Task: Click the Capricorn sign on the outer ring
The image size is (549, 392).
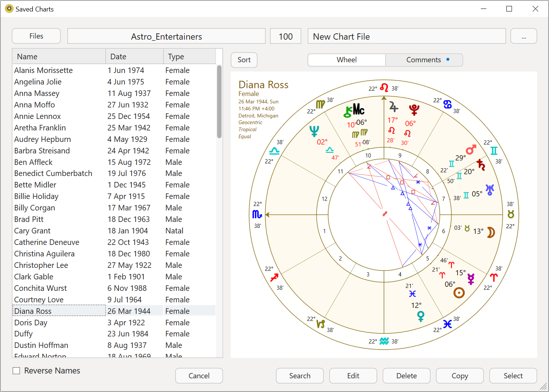Action: tap(320, 324)
